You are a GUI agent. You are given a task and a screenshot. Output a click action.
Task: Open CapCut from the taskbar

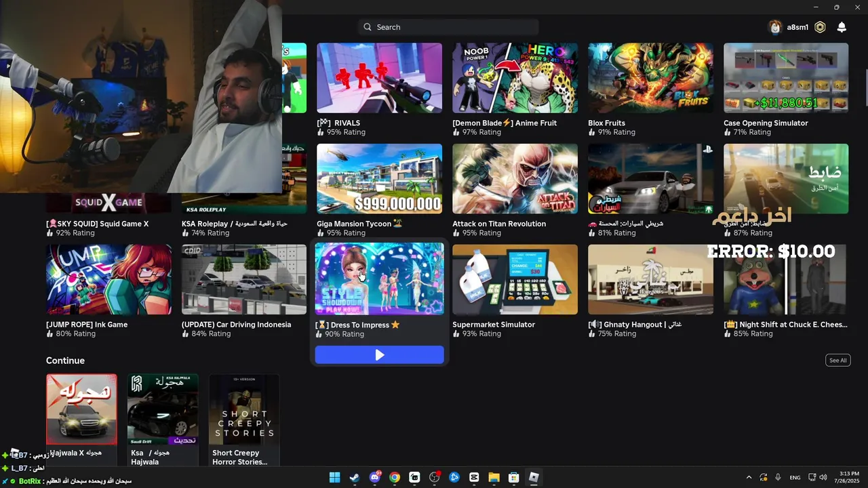pyautogui.click(x=474, y=477)
